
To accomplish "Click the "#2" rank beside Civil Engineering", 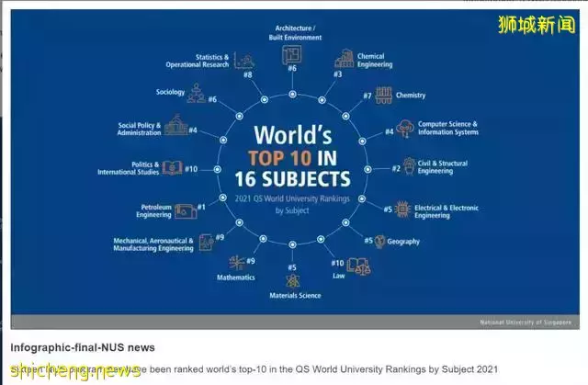I will tap(396, 169).
